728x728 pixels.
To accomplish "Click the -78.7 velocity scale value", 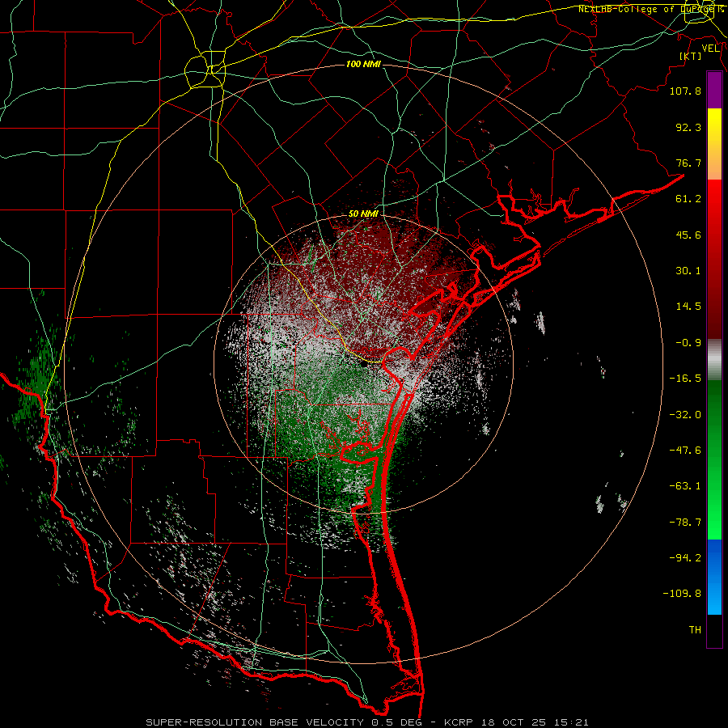I will pos(685,523).
